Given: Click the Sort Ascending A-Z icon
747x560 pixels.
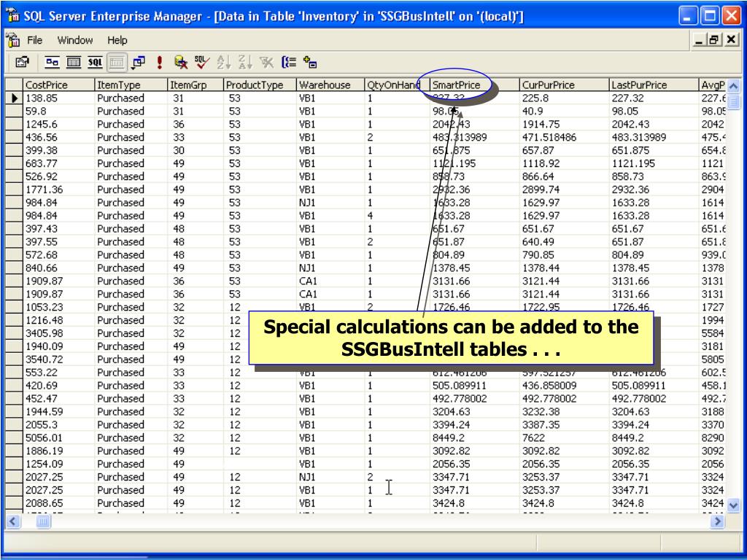Looking at the screenshot, I should [x=223, y=63].
